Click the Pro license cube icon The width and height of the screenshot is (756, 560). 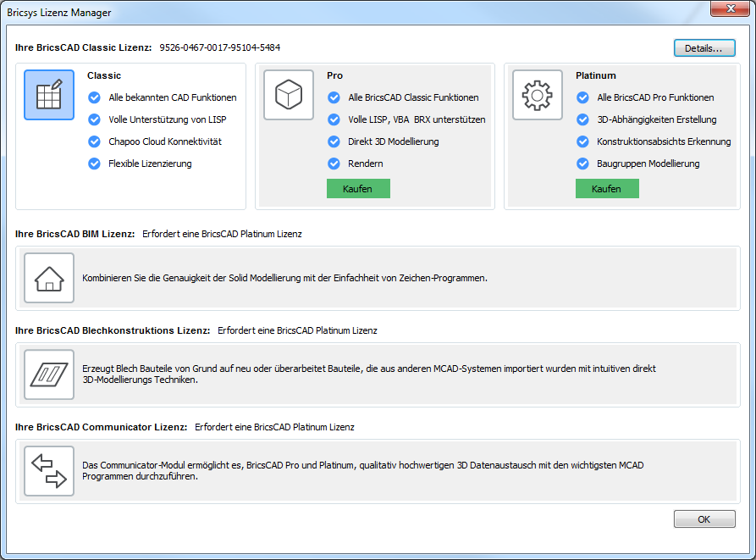tap(289, 95)
